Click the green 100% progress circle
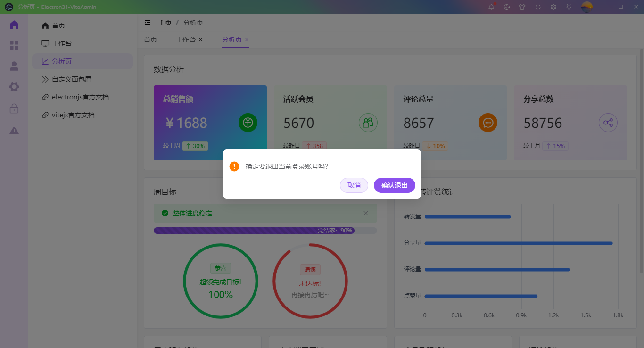 pos(221,281)
